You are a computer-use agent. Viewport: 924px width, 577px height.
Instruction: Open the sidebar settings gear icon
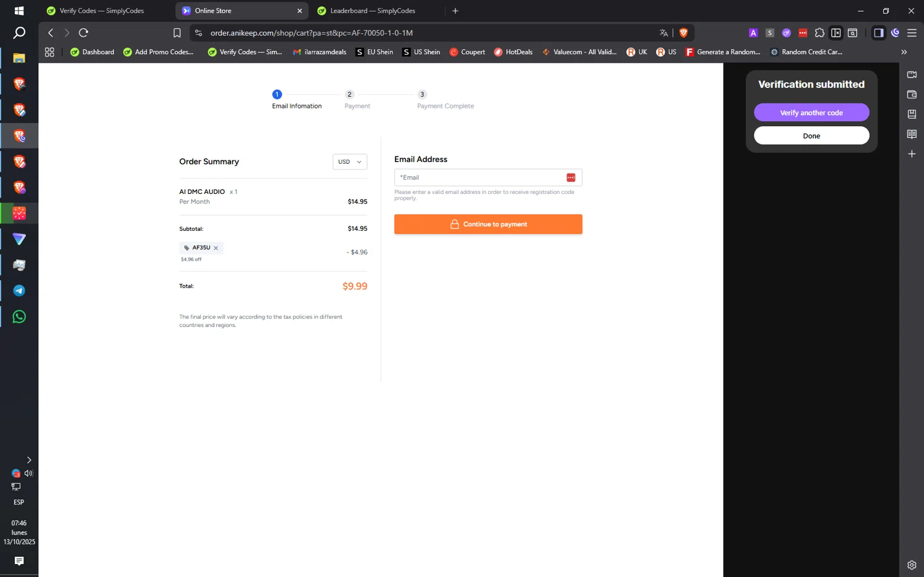tap(912, 565)
